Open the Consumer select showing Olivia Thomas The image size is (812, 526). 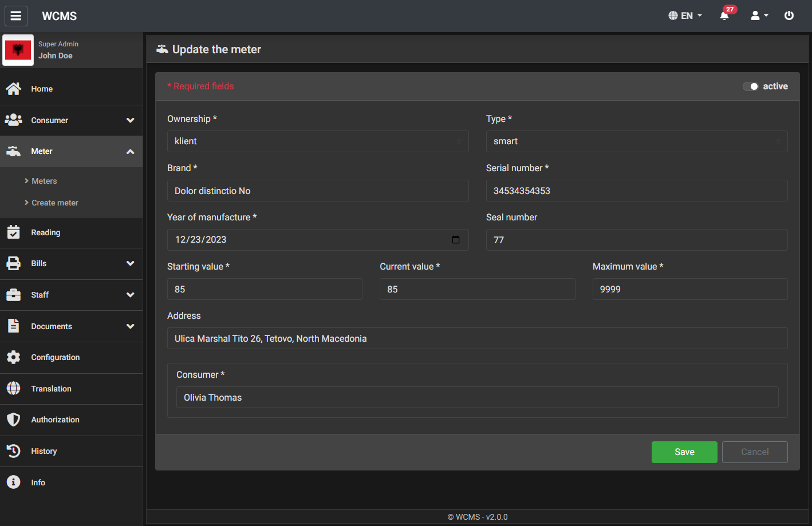478,397
